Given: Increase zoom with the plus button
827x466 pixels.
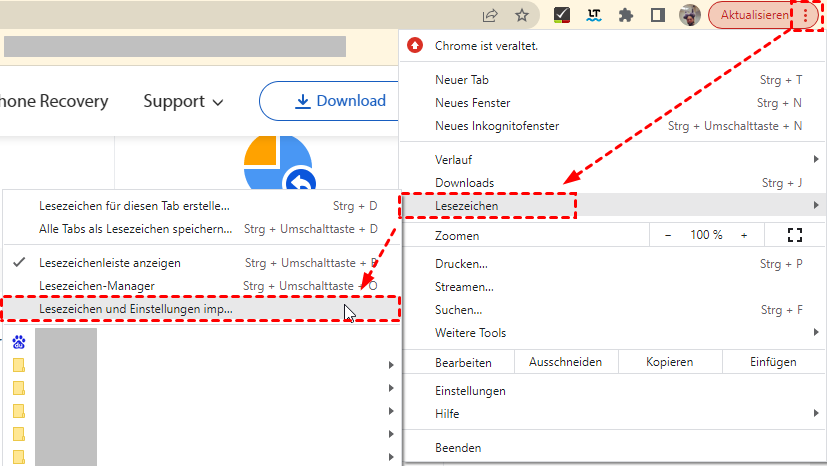Looking at the screenshot, I should (x=743, y=235).
